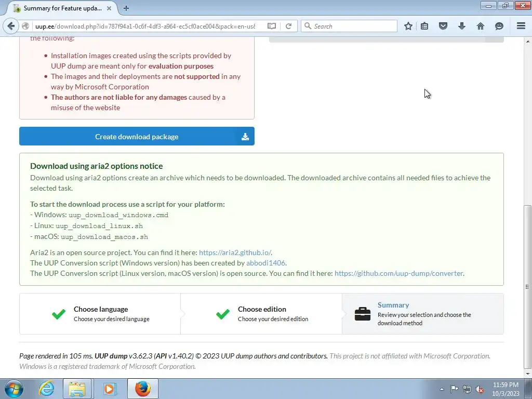Click Create download package button
Image resolution: width=532 pixels, height=399 pixels.
click(x=137, y=137)
